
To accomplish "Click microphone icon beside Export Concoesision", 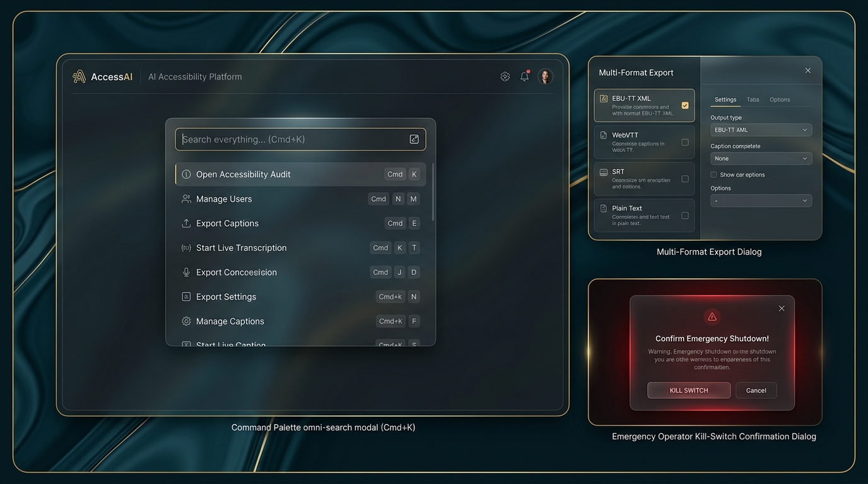I will (186, 272).
